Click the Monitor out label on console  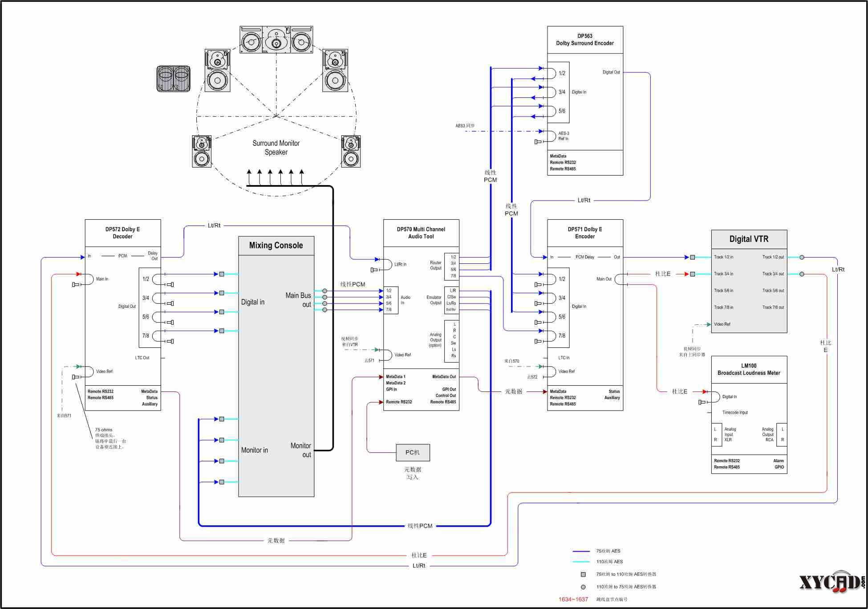pyautogui.click(x=301, y=450)
